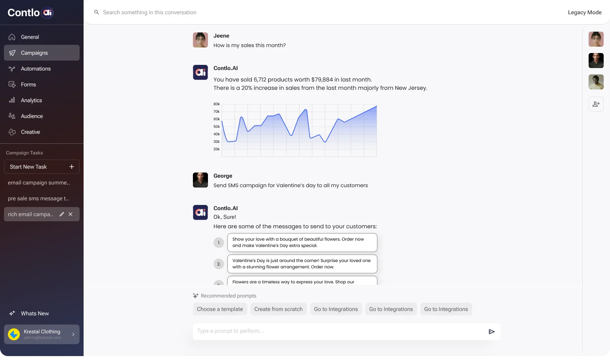
Task: Select the first suggested Valentine's message
Action: [x=302, y=242]
